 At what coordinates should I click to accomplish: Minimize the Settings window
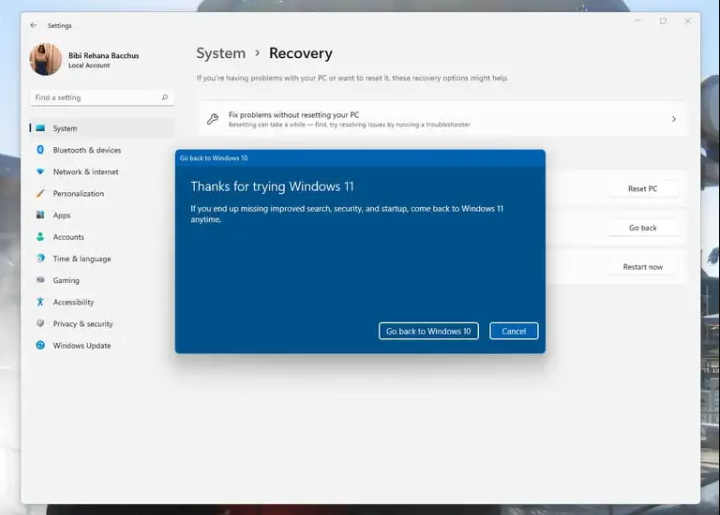pyautogui.click(x=638, y=21)
